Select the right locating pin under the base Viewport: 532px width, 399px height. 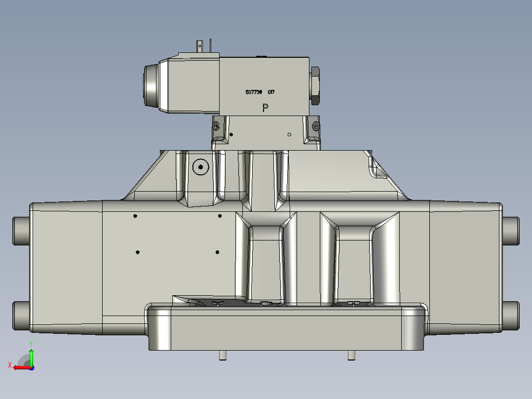[x=351, y=355]
